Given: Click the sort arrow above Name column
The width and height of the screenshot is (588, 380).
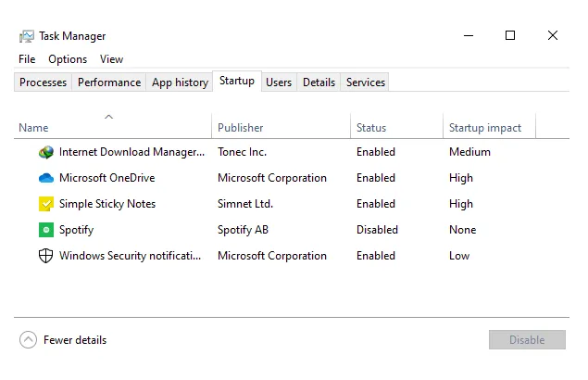Looking at the screenshot, I should [108, 117].
